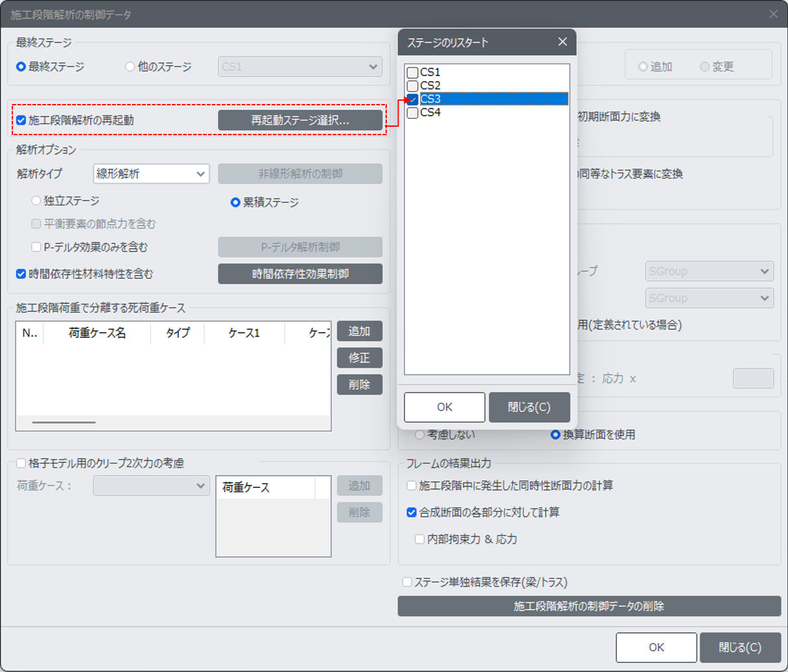Screen dimensions: 788x672
Task: Check the CS1 stage checkbox
Action: (412, 72)
